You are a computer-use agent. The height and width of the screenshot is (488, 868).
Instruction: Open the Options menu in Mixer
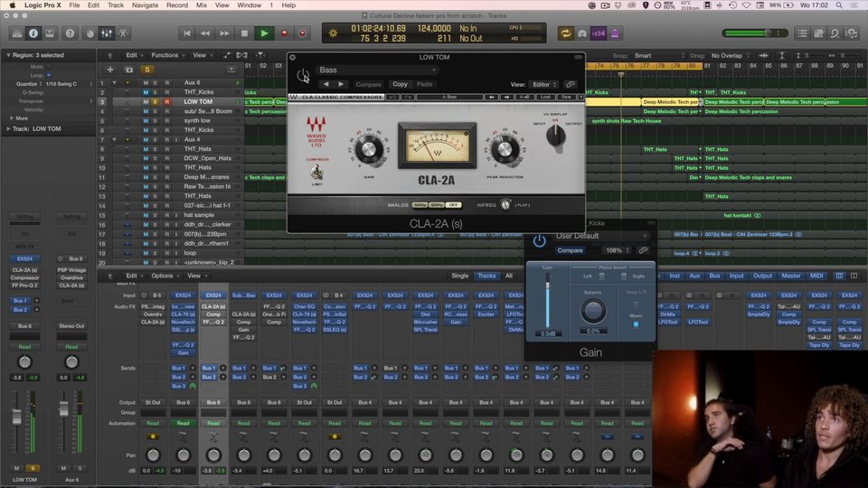click(165, 276)
